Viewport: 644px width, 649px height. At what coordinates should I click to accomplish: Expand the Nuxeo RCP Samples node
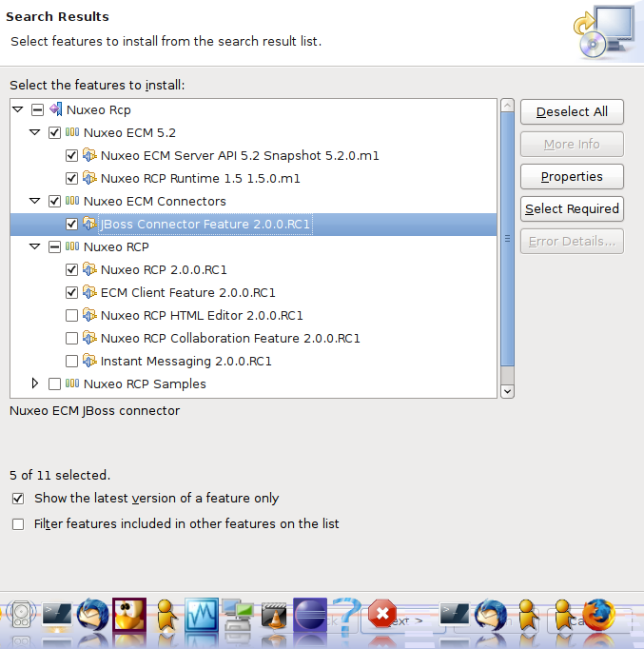[35, 383]
